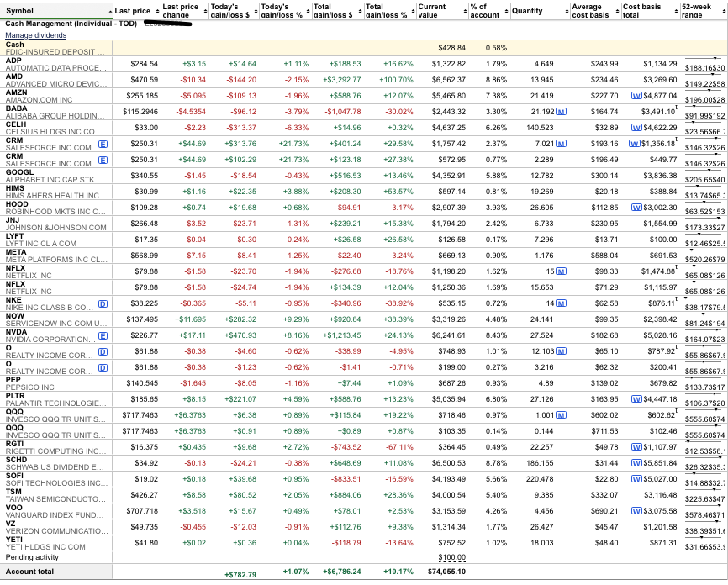
Task: Open the AMD ticker symbol
Action: coord(14,76)
